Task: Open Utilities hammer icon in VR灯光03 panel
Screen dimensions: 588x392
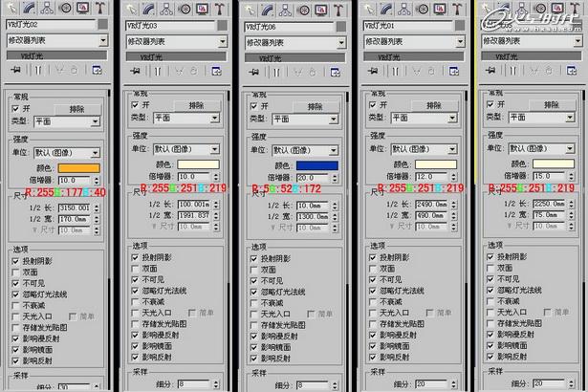Action: [x=219, y=9]
